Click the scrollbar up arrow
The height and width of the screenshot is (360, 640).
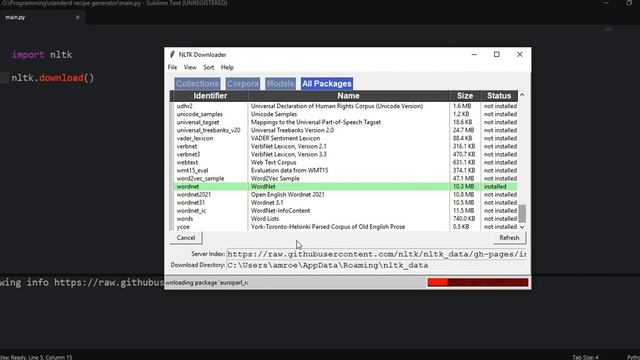tap(522, 95)
